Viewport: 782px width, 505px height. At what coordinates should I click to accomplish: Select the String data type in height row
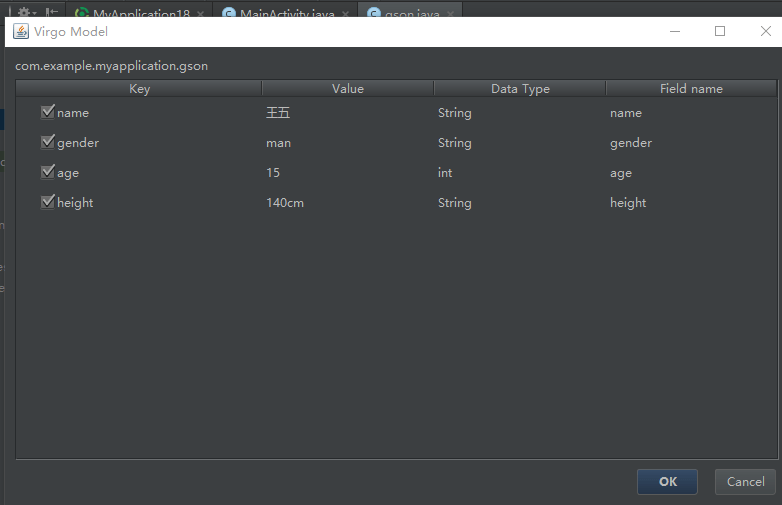(520, 202)
